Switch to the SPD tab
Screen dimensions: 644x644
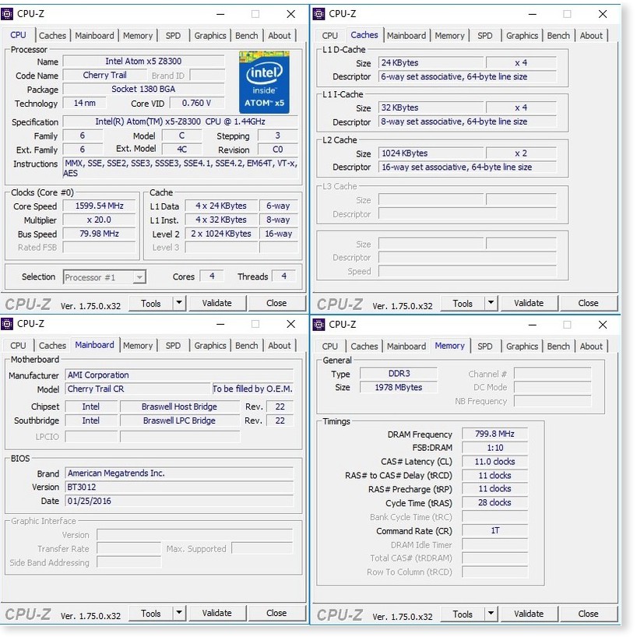[x=173, y=35]
